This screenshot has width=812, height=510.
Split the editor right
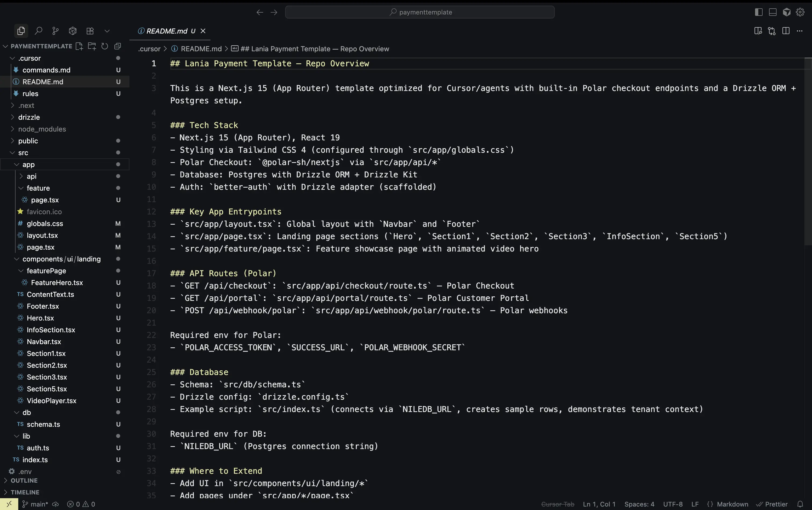(786, 31)
